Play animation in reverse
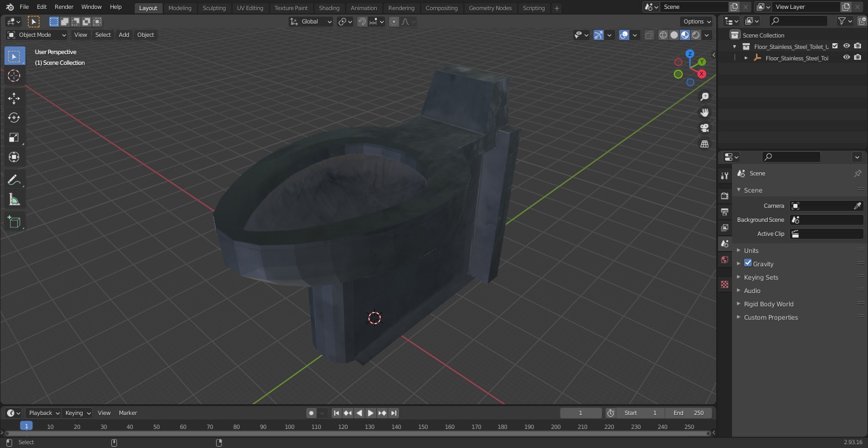The width and height of the screenshot is (868, 448). coord(359,413)
